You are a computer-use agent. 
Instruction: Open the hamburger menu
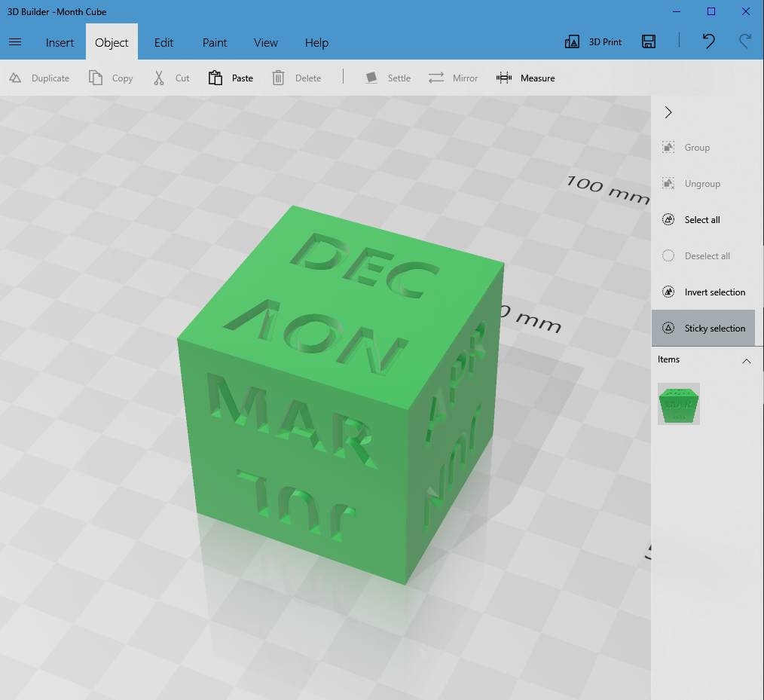[14, 41]
